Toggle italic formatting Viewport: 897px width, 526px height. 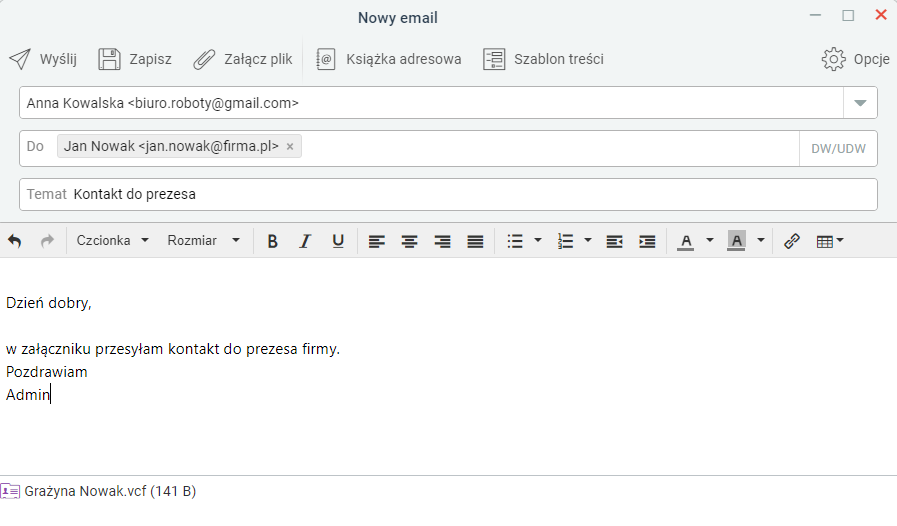(305, 242)
